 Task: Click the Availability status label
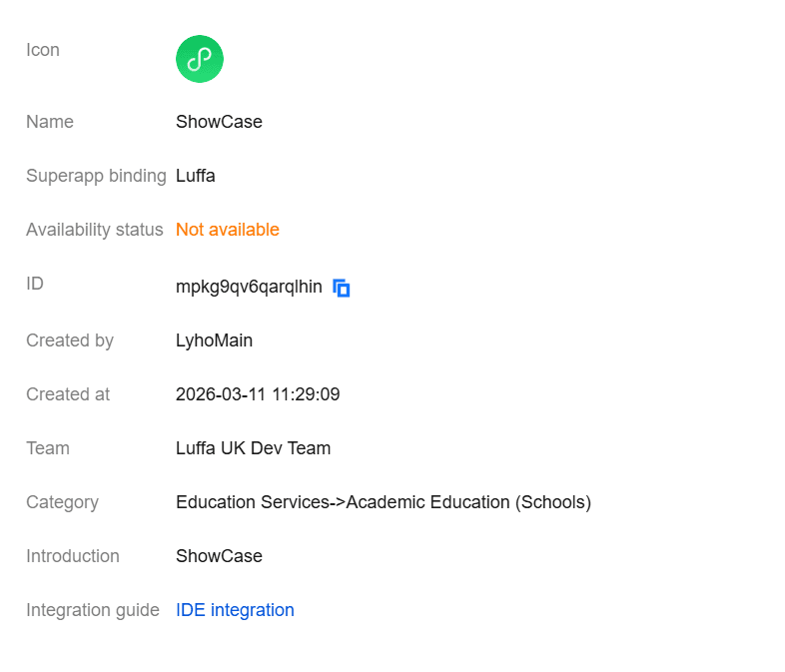tap(95, 230)
